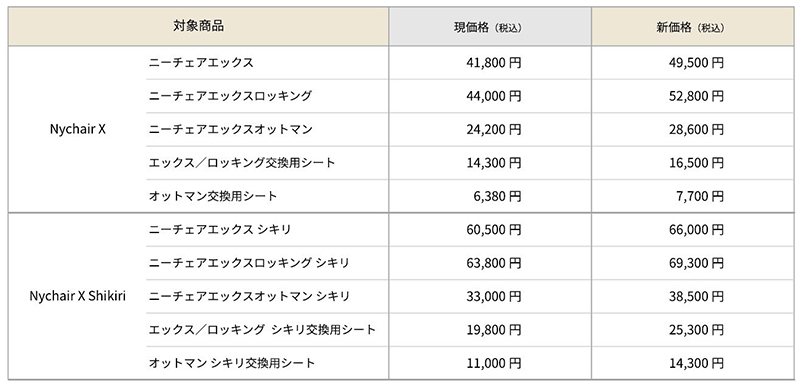Select the Nychair X Shikiri category cell
The height and width of the screenshot is (383, 800).
coord(78,296)
